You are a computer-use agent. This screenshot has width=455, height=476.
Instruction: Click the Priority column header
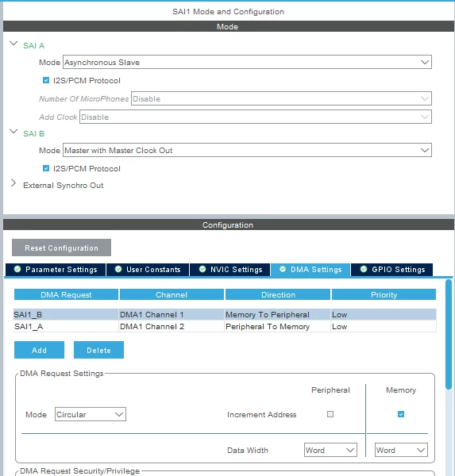(x=384, y=294)
